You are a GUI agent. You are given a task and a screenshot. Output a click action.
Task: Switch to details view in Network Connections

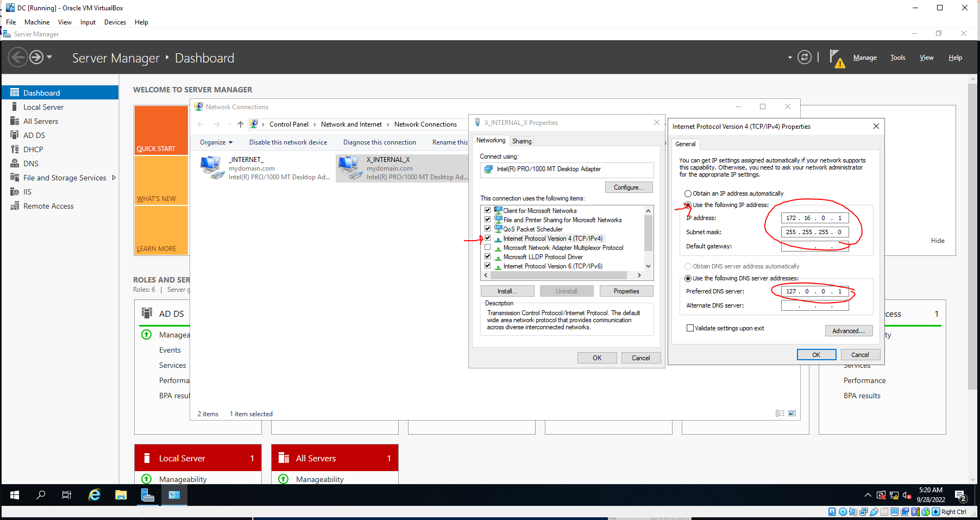[780, 414]
